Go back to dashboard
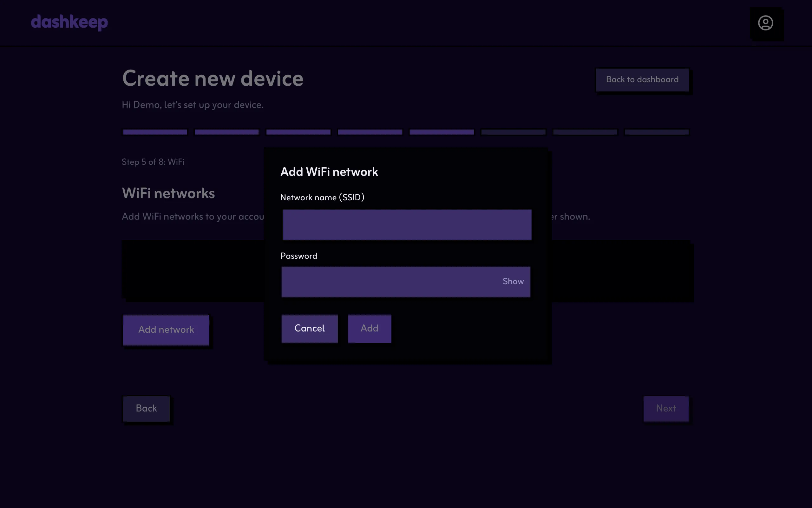The height and width of the screenshot is (508, 812). [x=642, y=80]
